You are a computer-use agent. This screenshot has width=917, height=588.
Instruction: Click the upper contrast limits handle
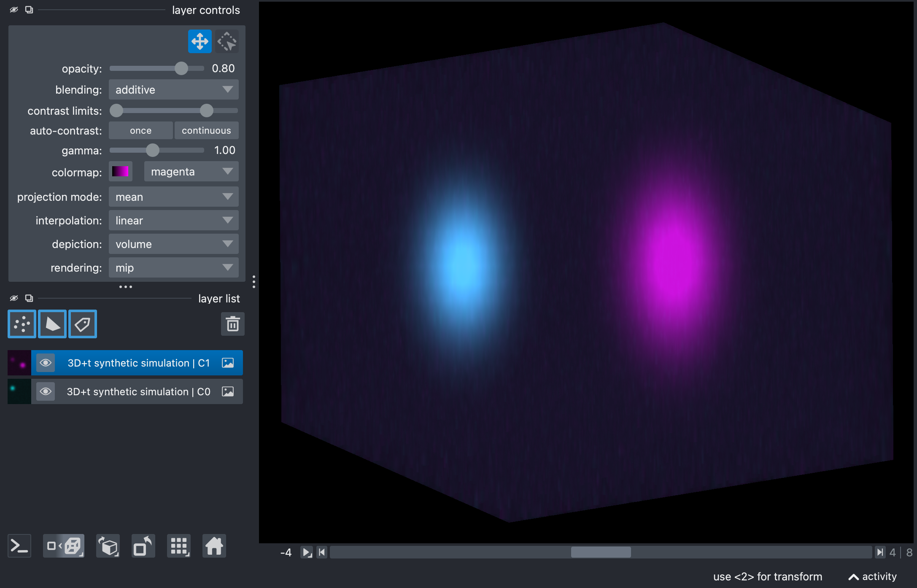click(x=207, y=111)
